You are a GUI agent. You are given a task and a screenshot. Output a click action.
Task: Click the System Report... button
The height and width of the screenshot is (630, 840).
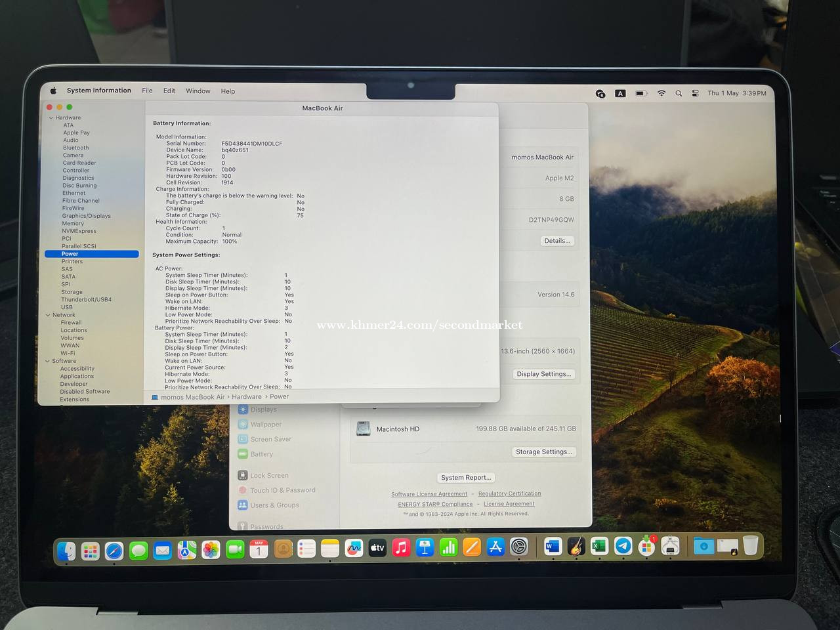click(x=465, y=478)
